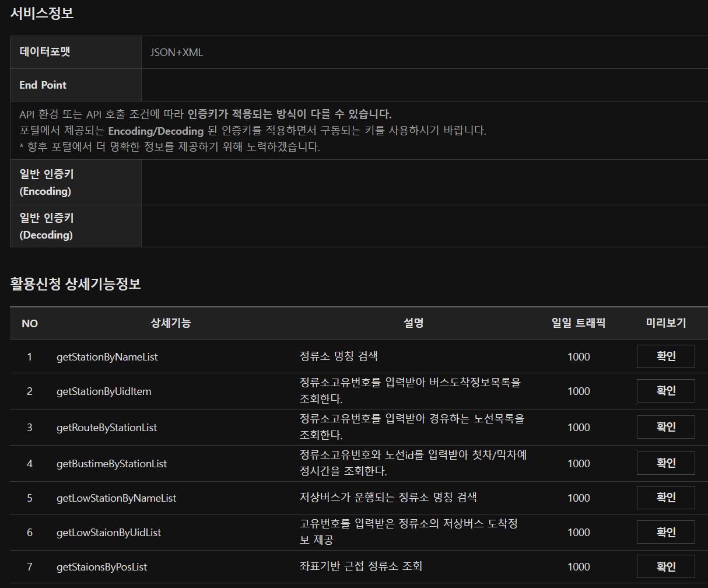Click the JSON+XML data format value
The image size is (708, 588).
[177, 52]
